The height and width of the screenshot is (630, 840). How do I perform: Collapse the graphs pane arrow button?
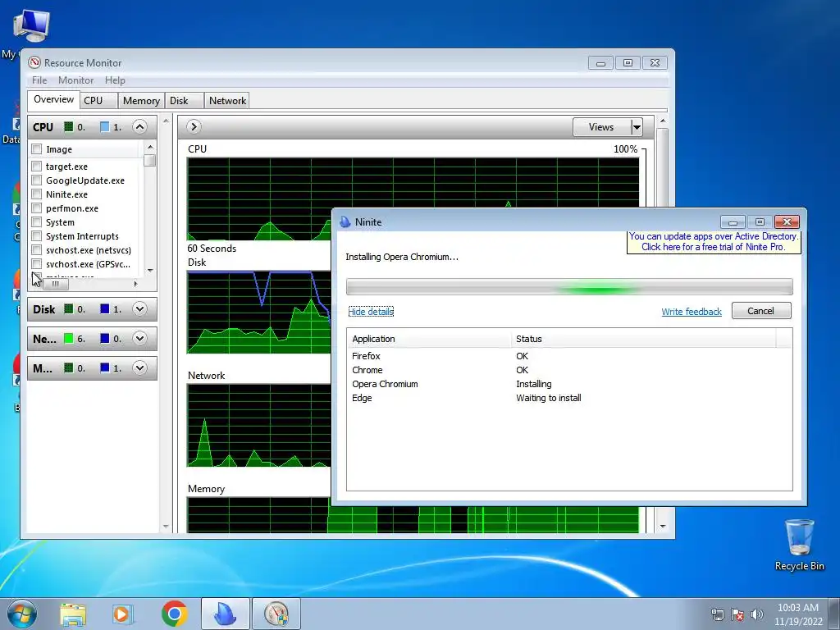pos(194,127)
